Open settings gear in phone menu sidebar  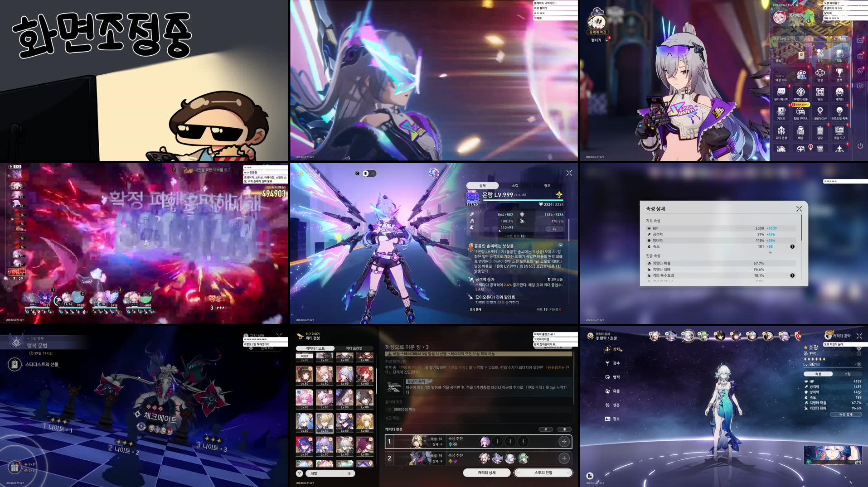(x=860, y=71)
